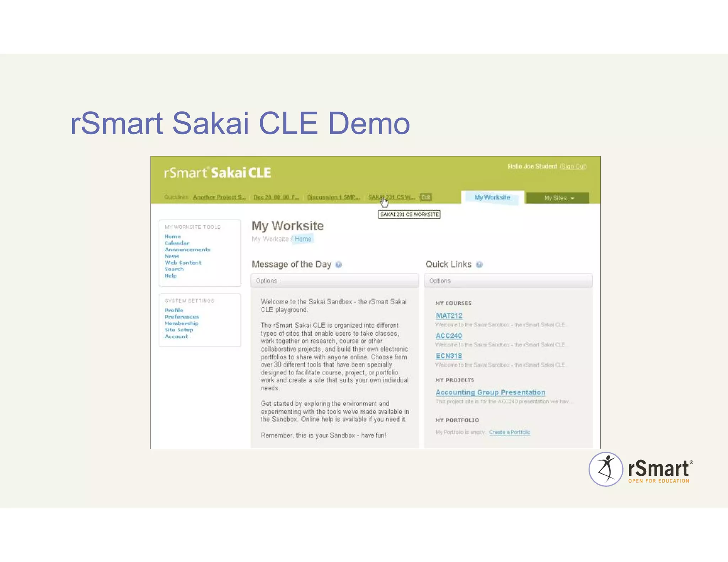Open Membership under System Settings

click(x=182, y=323)
